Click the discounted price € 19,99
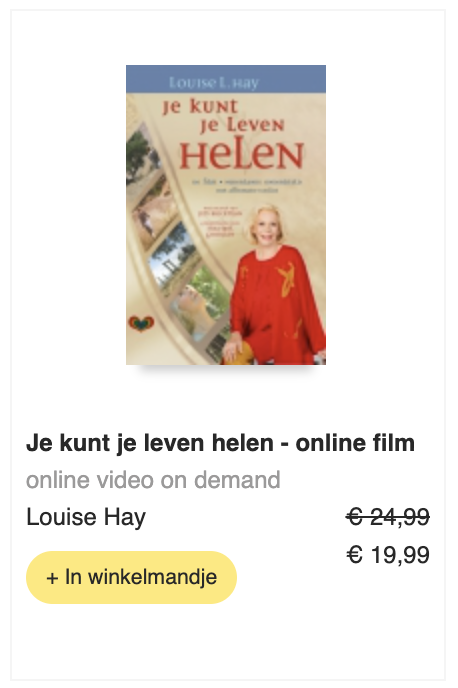This screenshot has width=458, height=688. pos(388,555)
